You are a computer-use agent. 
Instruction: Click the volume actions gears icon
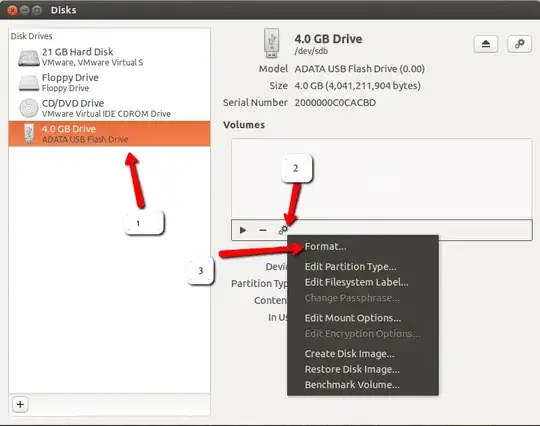click(x=283, y=230)
